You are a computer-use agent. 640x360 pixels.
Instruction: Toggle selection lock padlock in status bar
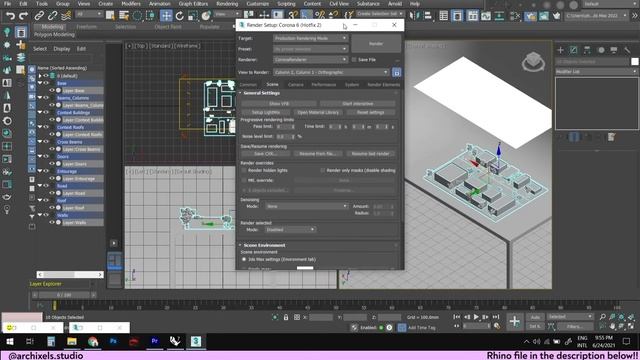click(286, 317)
